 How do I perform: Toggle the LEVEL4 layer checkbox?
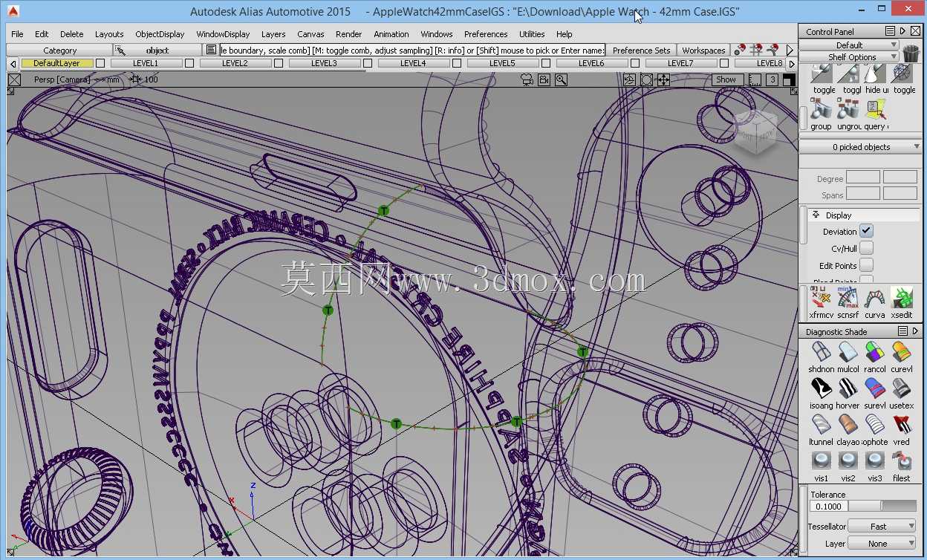click(457, 64)
